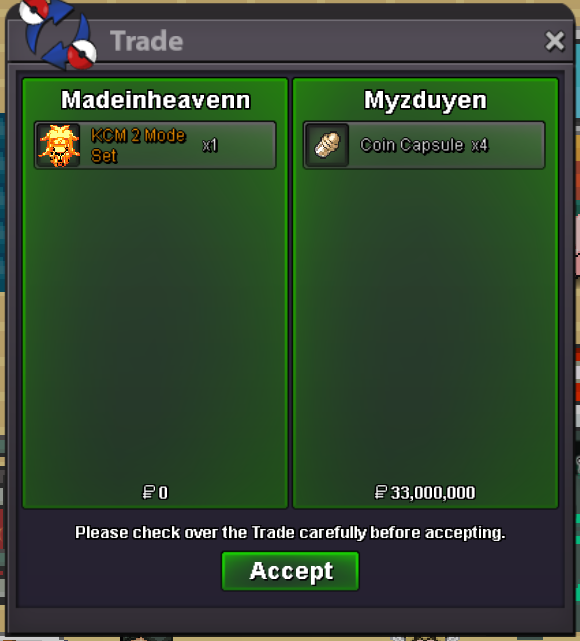Click the lower red Pokeball in Trade logo

click(82, 54)
